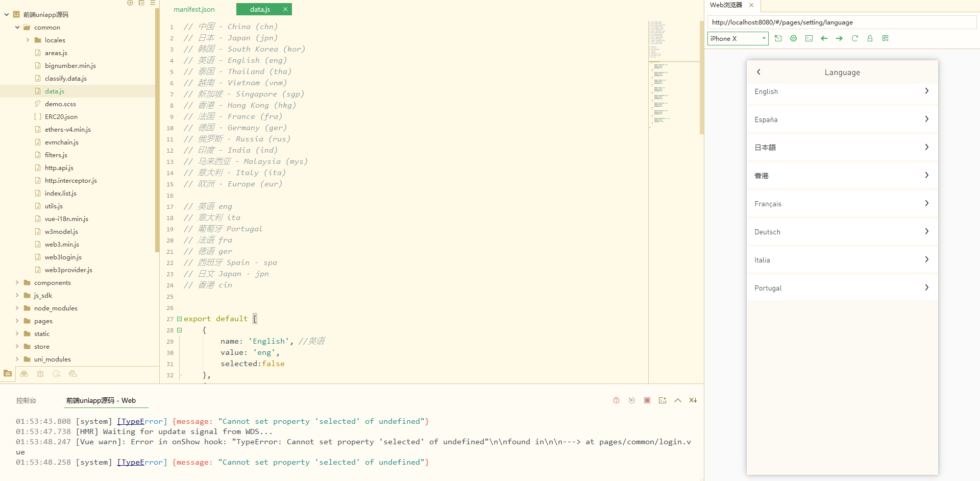Click the rerun icon in console toolbar

(632, 400)
